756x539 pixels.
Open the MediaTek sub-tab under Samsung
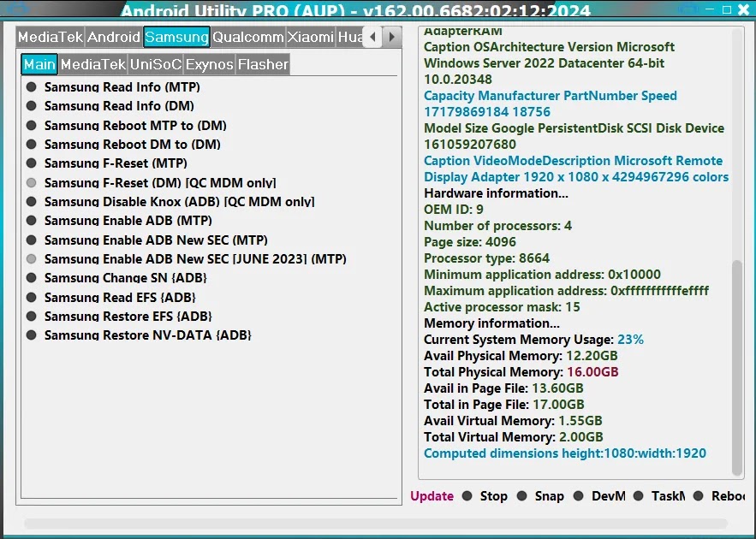click(93, 64)
